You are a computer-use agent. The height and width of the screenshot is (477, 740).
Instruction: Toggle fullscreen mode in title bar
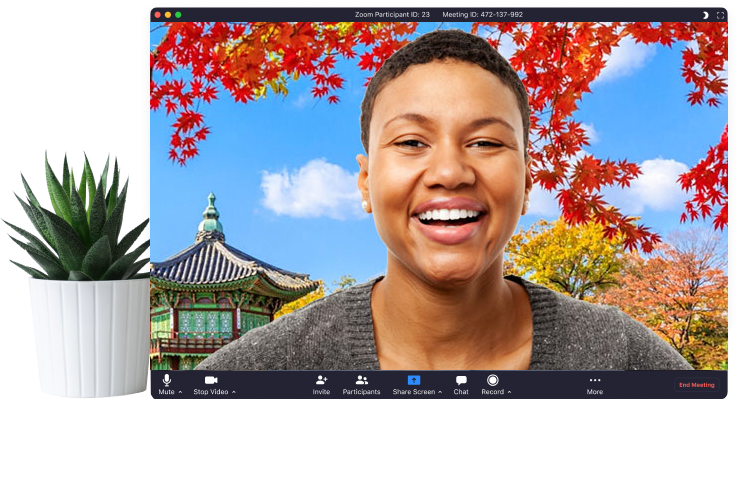pyautogui.click(x=720, y=15)
